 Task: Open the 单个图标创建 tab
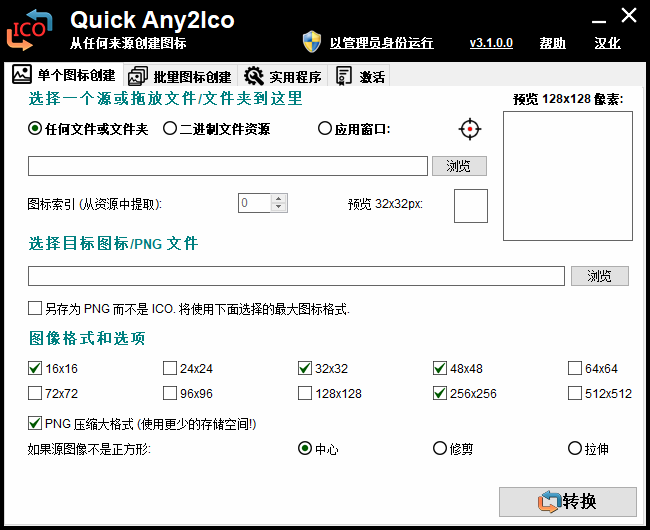tap(63, 75)
